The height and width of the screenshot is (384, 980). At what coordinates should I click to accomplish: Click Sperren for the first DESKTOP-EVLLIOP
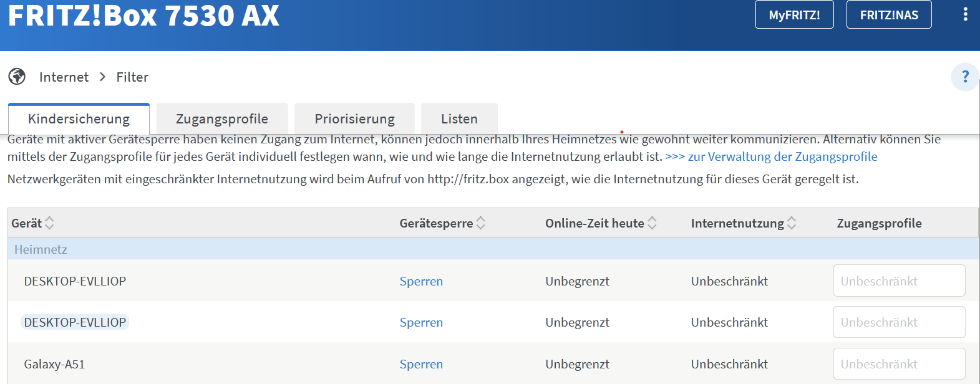coord(421,281)
